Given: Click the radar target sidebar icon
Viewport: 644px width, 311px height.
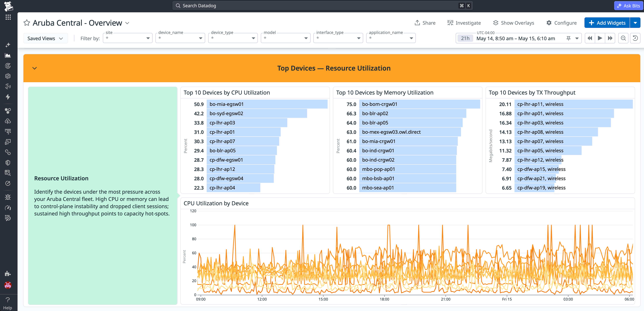Looking at the screenshot, I should (x=8, y=66).
